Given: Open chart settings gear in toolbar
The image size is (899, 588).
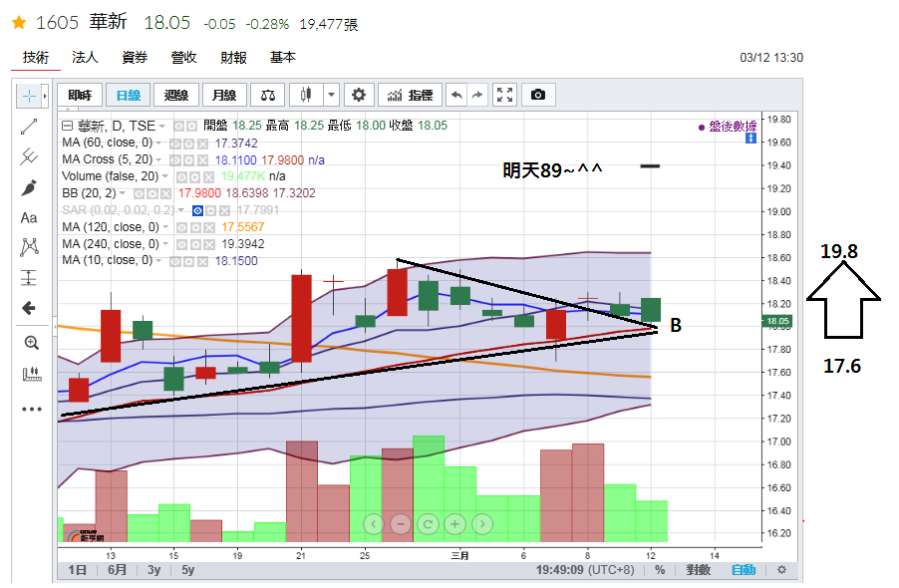Looking at the screenshot, I should [x=359, y=95].
